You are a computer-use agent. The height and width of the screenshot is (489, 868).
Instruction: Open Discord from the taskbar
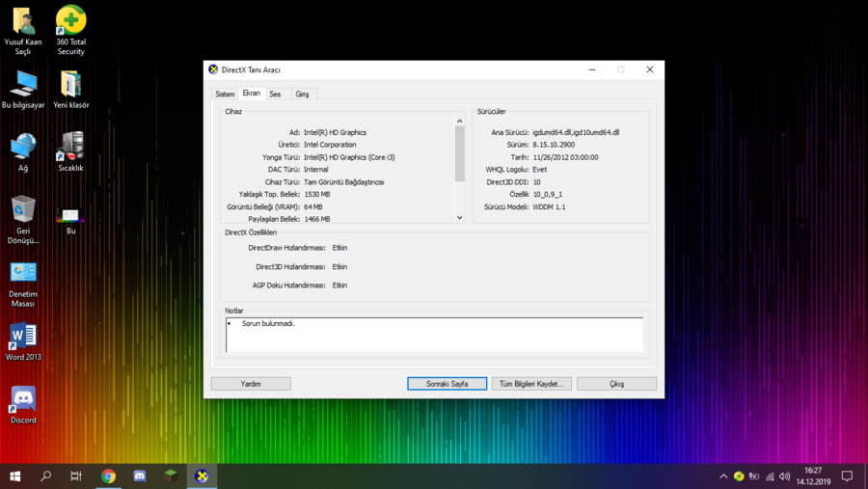point(140,476)
